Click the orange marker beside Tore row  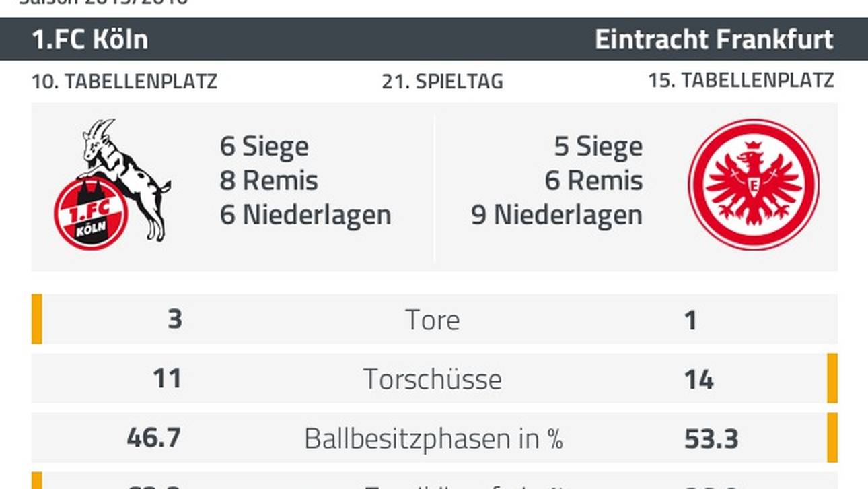point(37,319)
